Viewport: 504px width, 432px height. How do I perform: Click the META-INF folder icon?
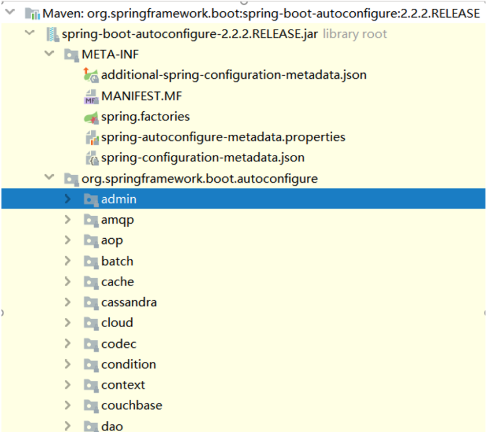pos(71,55)
